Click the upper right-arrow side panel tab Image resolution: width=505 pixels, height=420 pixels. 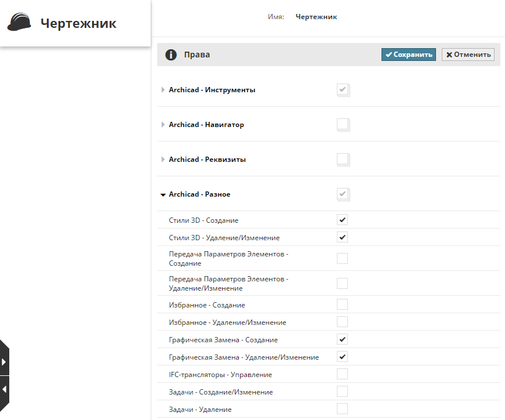pos(4,361)
